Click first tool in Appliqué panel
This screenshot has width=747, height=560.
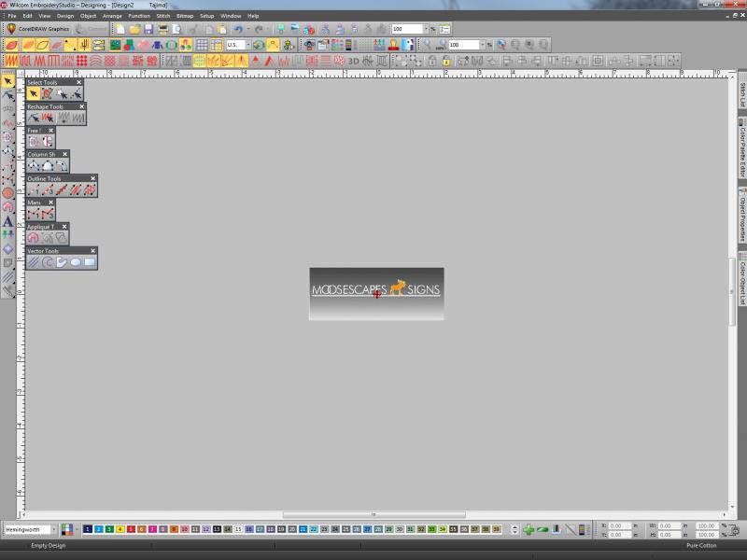(34, 238)
